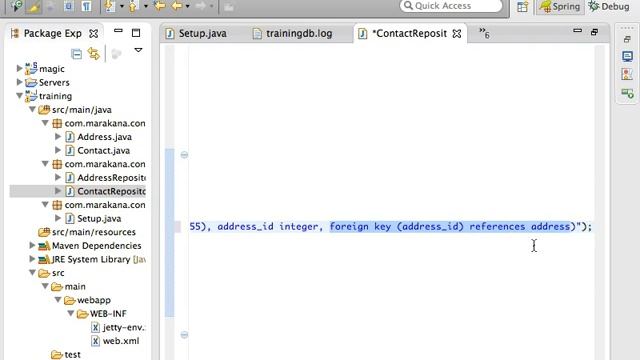Collapse the src/main/java source folder
This screenshot has height=360, width=640.
pos(32,109)
